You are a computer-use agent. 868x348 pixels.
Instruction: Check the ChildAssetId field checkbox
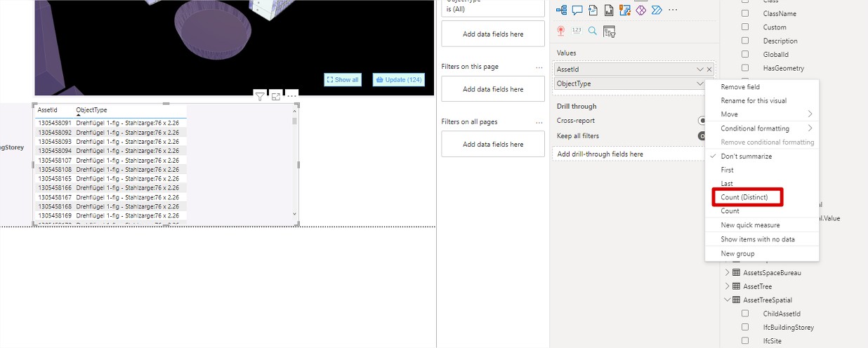[746, 314]
